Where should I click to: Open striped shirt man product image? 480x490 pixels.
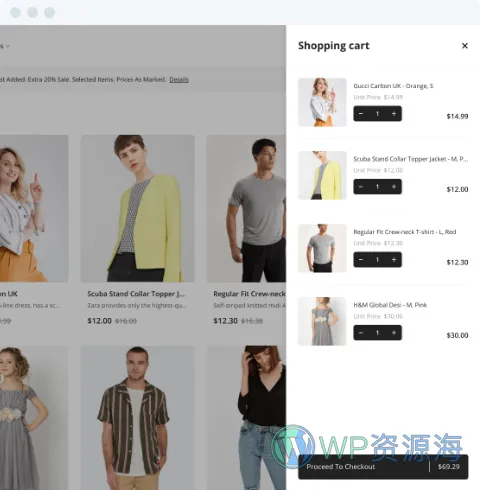pyautogui.click(x=138, y=418)
